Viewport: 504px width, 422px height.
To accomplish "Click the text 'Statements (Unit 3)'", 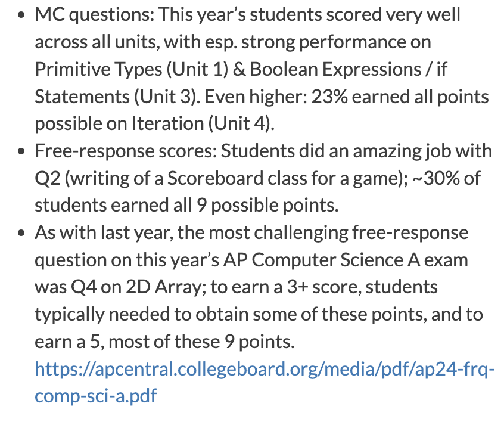I will (x=116, y=97).
